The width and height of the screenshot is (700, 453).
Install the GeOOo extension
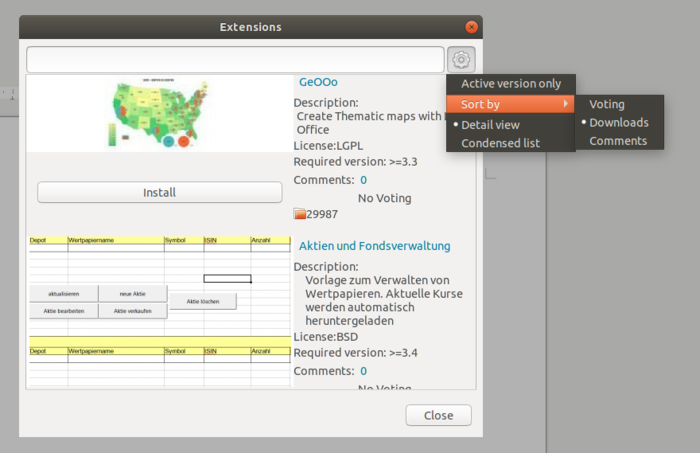click(x=160, y=192)
